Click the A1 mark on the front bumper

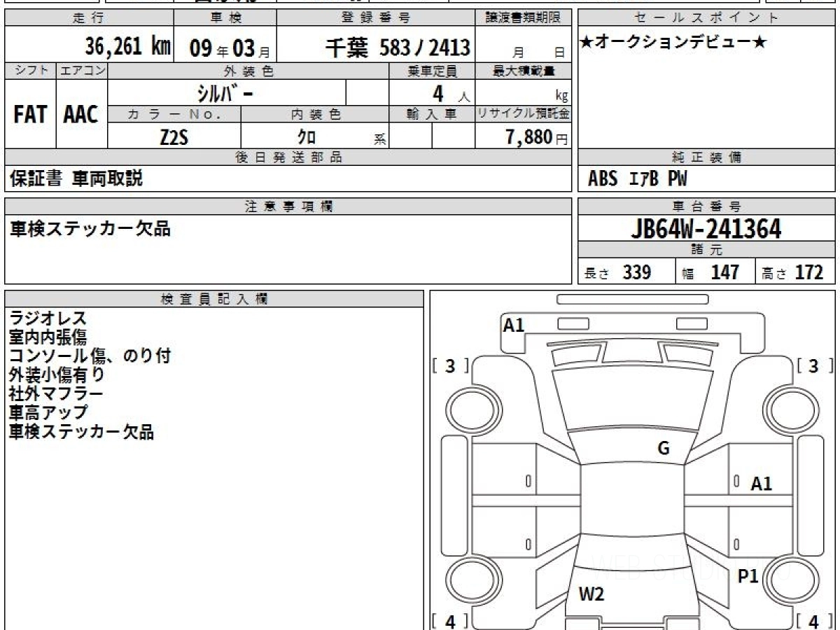pyautogui.click(x=514, y=325)
